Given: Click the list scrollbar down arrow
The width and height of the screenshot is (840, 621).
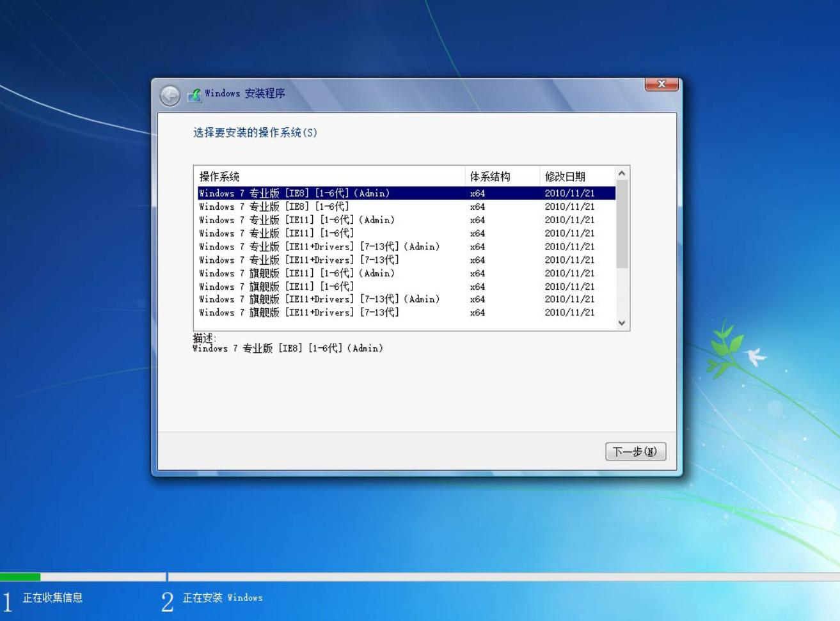Looking at the screenshot, I should point(622,323).
